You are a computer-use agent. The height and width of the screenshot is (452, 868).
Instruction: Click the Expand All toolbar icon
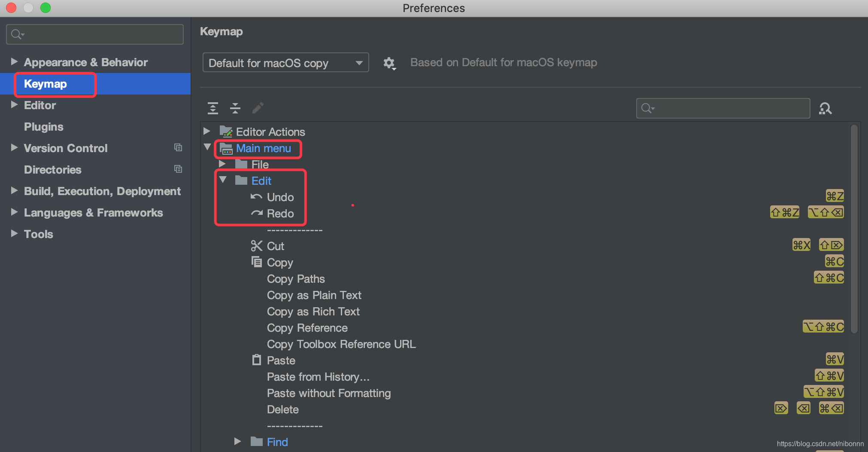[213, 108]
